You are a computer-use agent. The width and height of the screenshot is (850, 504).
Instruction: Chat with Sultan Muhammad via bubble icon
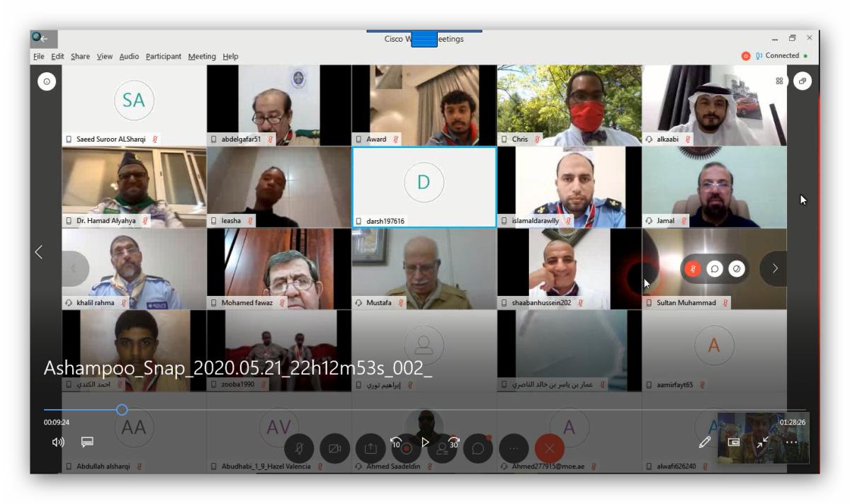[715, 269]
